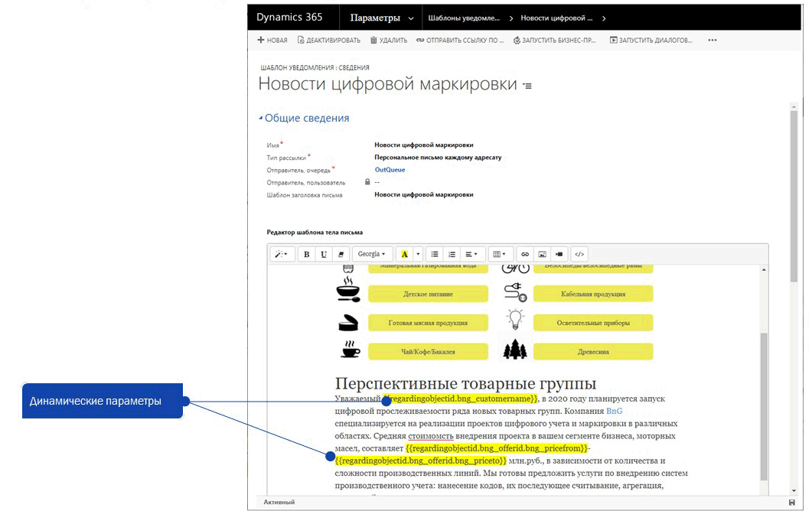Select the dynamic parameters magic wand icon

pos(279,253)
